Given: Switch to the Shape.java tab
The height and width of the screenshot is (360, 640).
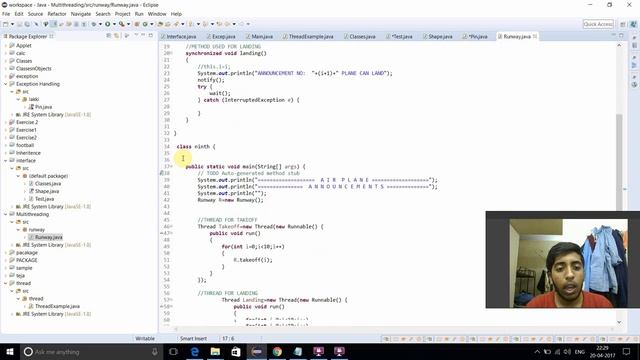Looking at the screenshot, I should [x=438, y=36].
